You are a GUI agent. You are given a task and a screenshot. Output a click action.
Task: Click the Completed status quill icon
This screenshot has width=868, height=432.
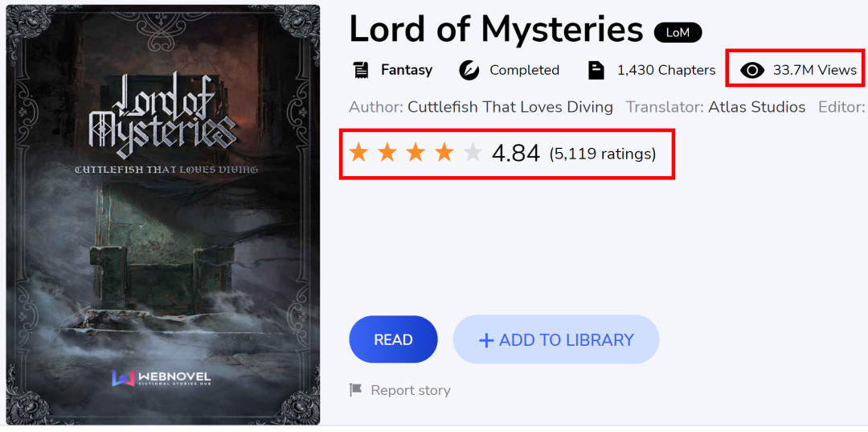tap(469, 70)
